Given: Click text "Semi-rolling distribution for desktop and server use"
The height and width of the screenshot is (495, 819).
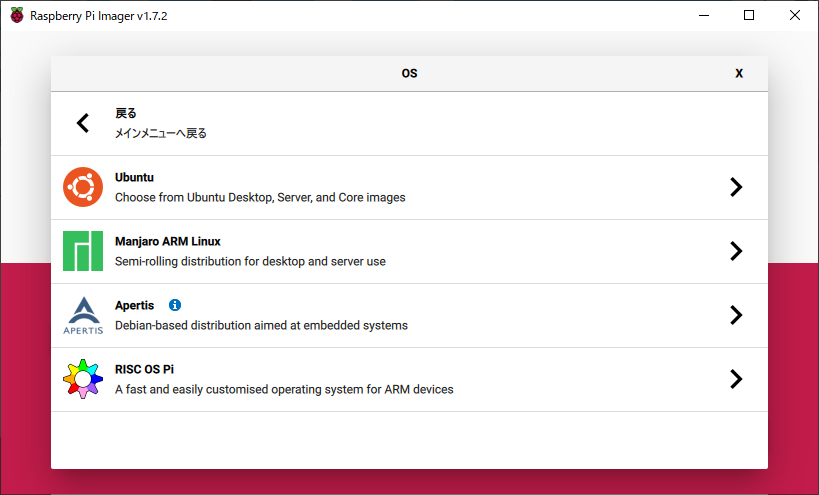Looking at the screenshot, I should click(x=250, y=262).
